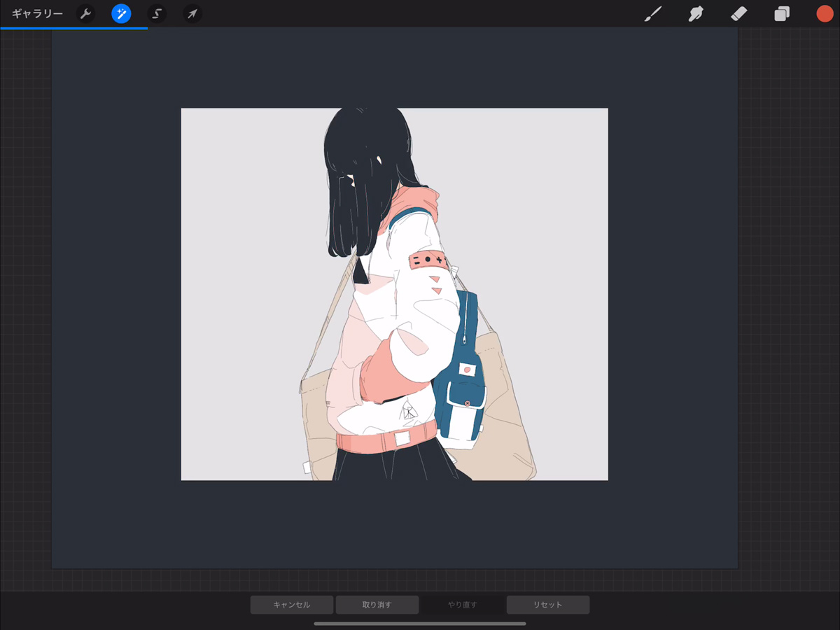Screen dimensions: 840x630
Task: Open the Layers panel
Action: (782, 14)
